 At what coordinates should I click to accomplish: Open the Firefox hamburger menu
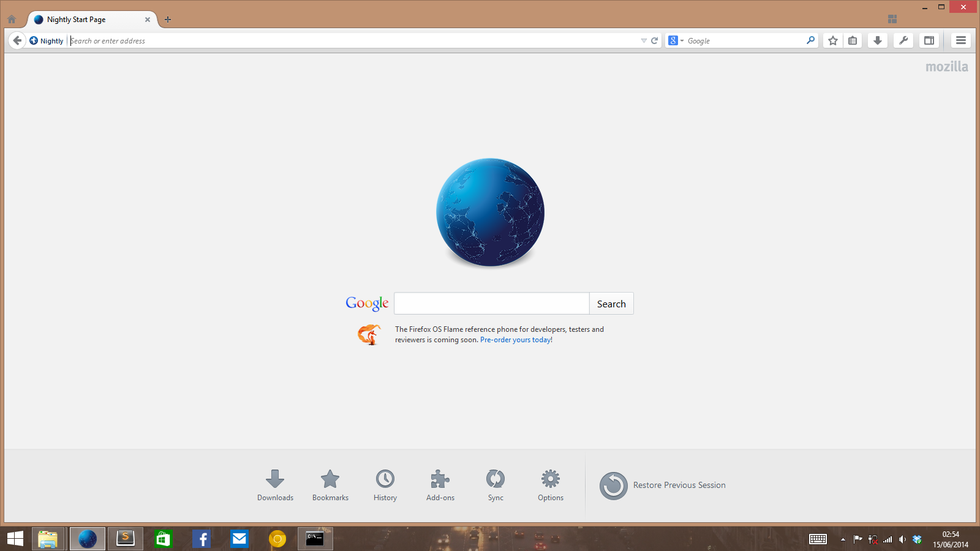(x=960, y=40)
